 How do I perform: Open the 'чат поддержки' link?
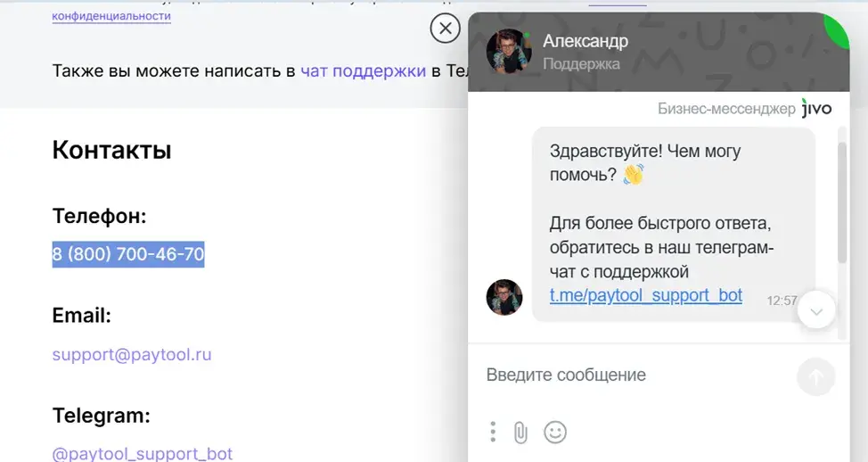[363, 71]
